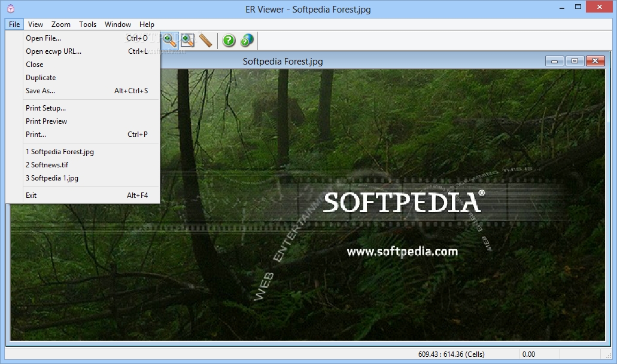The image size is (617, 364).
Task: Select the zoom box tool icon
Action: [x=187, y=40]
